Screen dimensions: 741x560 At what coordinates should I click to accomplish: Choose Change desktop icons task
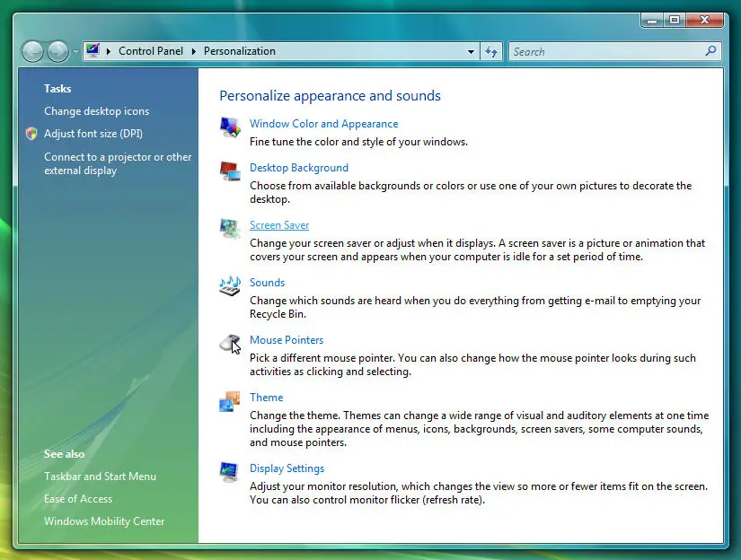(x=96, y=111)
